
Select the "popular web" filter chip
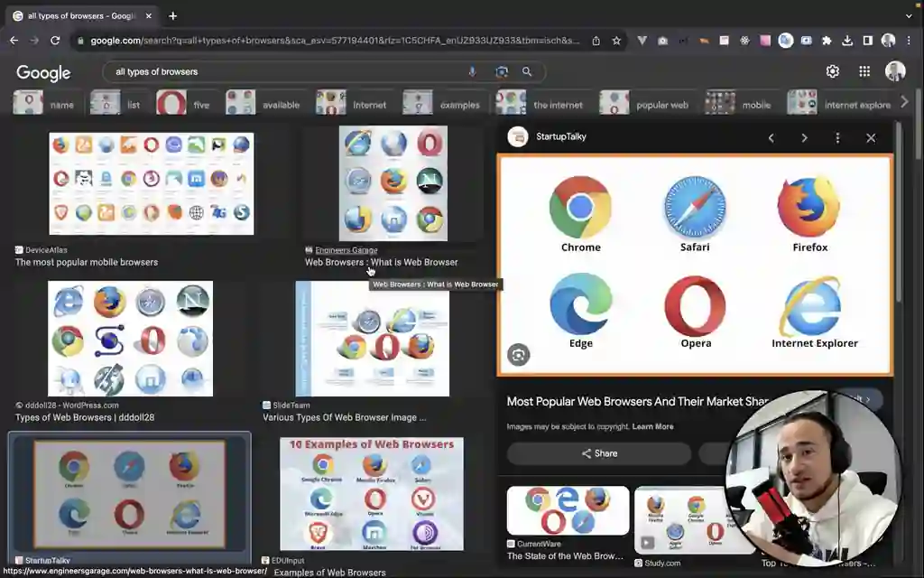coord(644,104)
